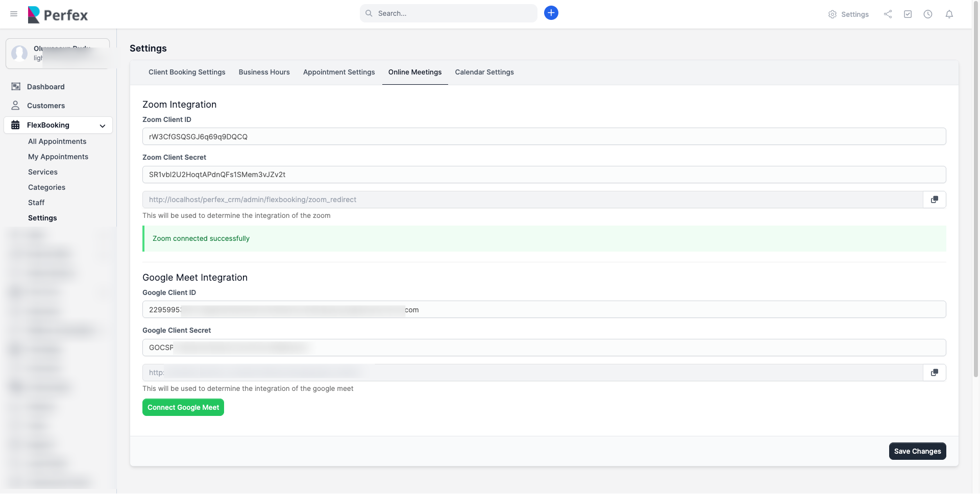The width and height of the screenshot is (980, 494).
Task: Copy the Google Meet redirect URL
Action: [x=935, y=373]
